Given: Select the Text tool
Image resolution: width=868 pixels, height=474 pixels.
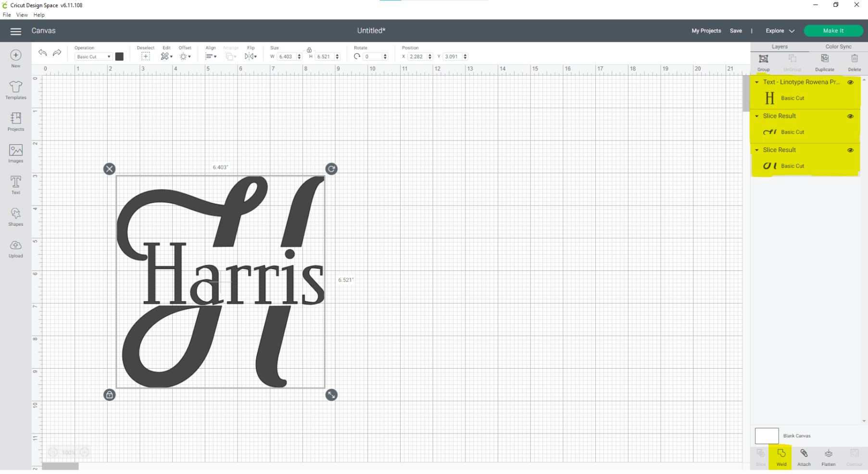Looking at the screenshot, I should coord(15,185).
